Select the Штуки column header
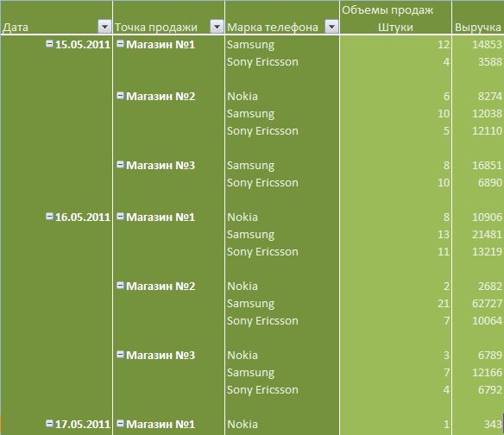The width and height of the screenshot is (504, 435). tap(395, 27)
